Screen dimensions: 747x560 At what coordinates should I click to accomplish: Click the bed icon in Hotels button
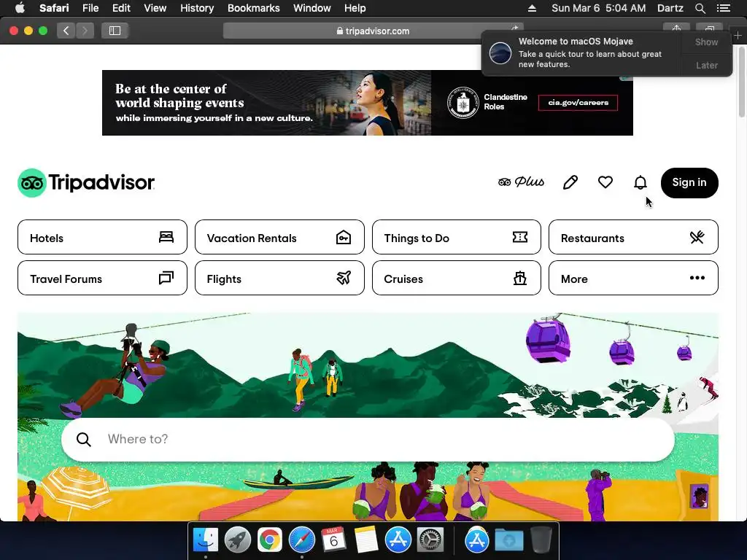166,237
